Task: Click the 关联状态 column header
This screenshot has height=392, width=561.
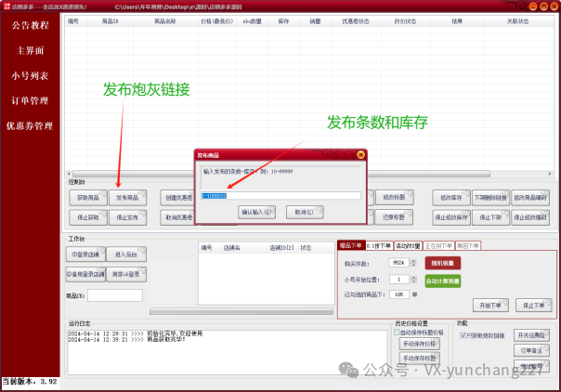Action: pos(517,21)
